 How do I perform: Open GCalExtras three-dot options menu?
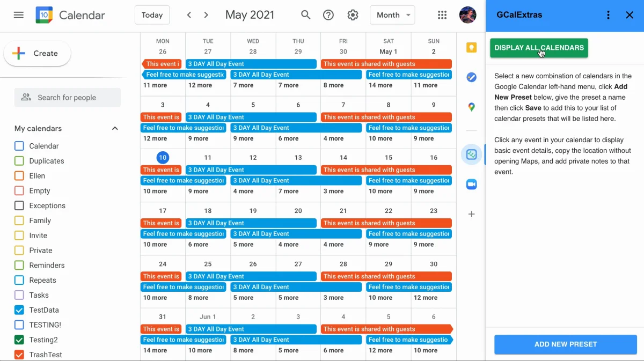click(x=608, y=15)
